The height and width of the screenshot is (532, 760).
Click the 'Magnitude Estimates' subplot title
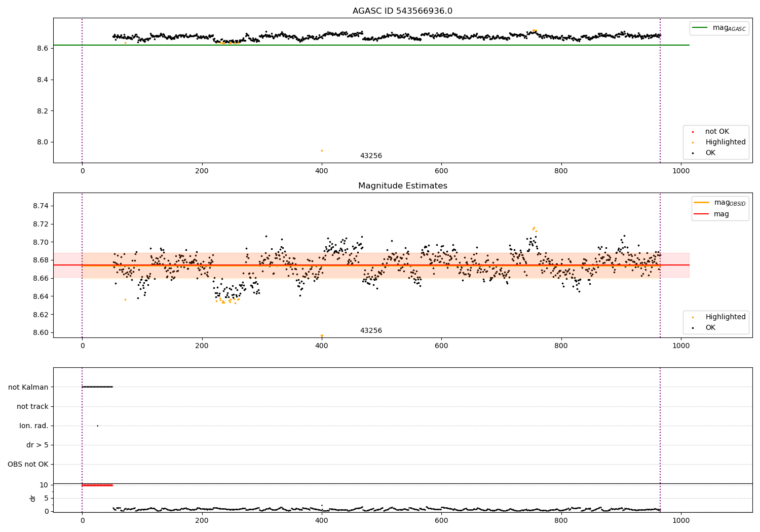tap(402, 186)
